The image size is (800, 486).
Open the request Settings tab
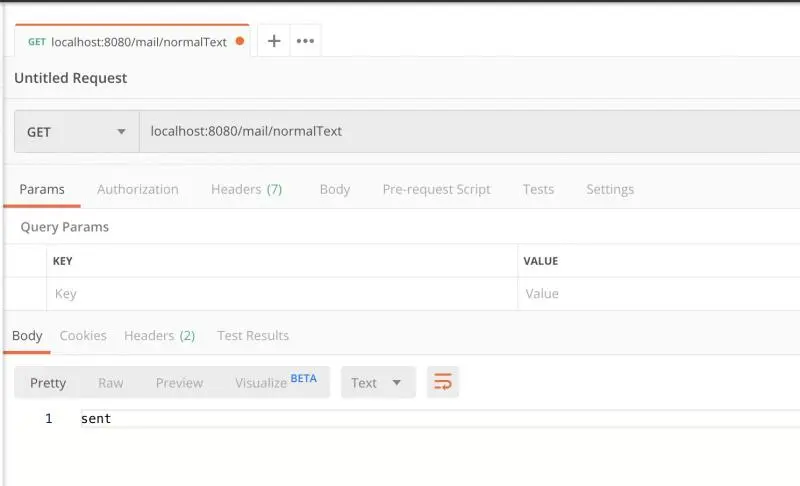click(x=610, y=189)
